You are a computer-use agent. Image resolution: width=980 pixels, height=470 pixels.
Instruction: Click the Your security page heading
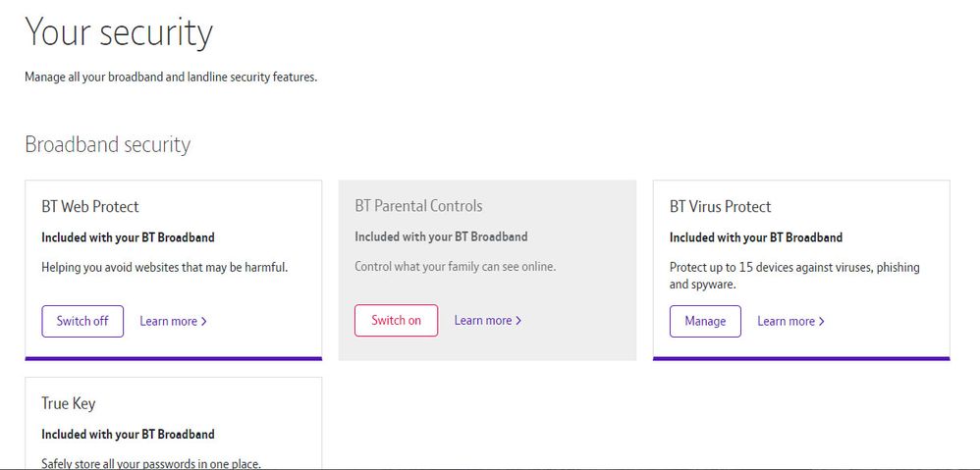(x=119, y=32)
